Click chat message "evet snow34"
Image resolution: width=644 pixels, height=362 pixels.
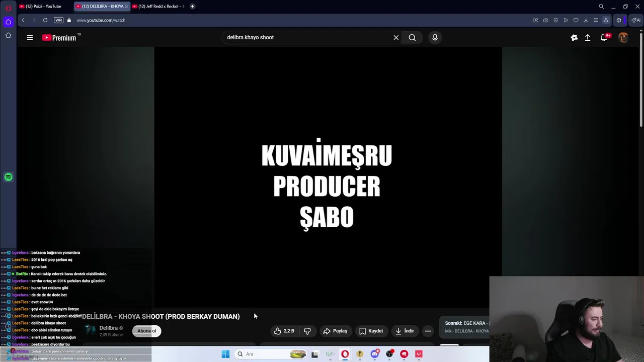[42, 302]
